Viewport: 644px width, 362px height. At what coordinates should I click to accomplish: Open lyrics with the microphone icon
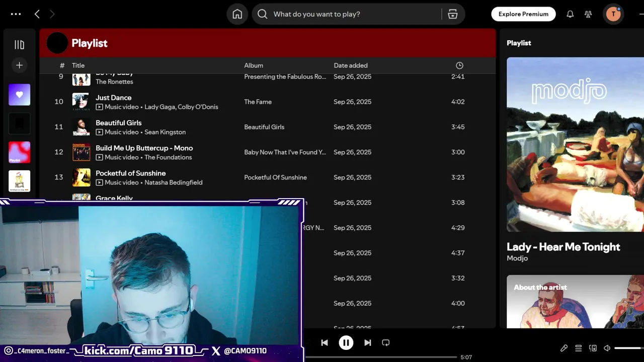click(x=564, y=348)
